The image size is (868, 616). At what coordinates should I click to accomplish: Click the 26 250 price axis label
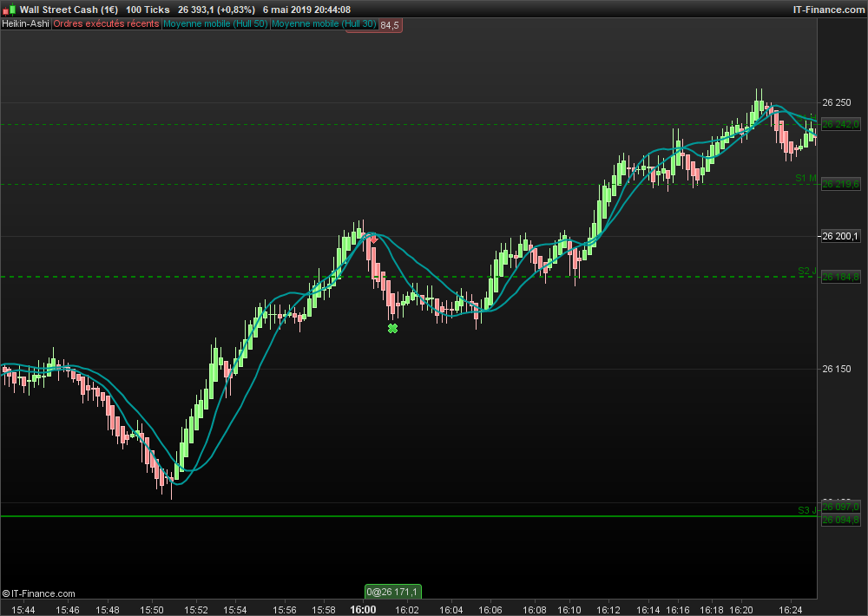[x=837, y=102]
